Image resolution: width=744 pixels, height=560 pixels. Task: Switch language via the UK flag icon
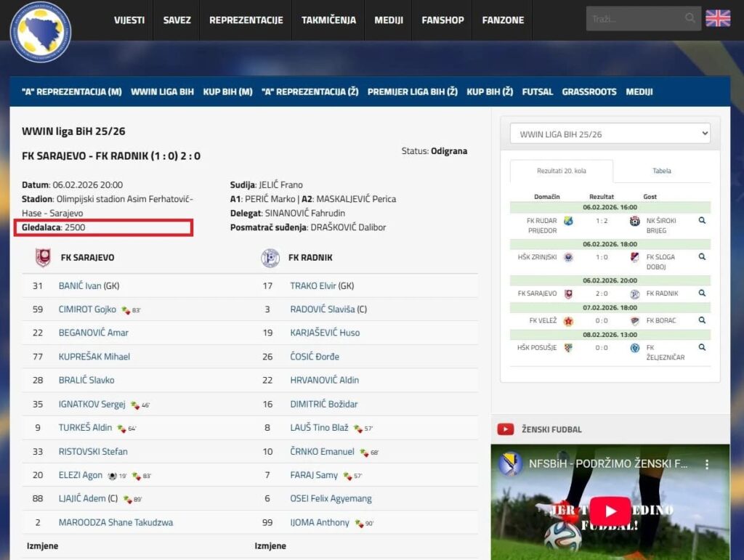coord(718,18)
